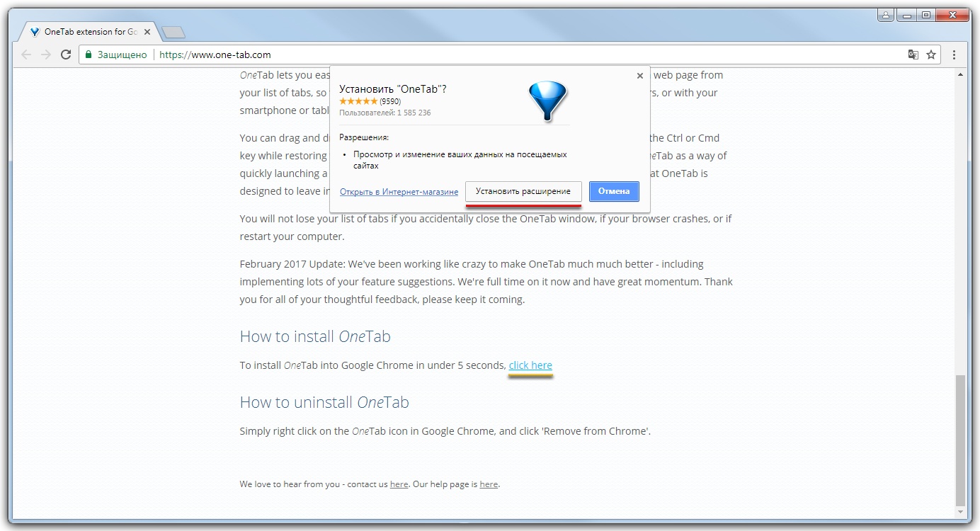
Task: Click the five-star rating in the dialog
Action: pos(358,101)
